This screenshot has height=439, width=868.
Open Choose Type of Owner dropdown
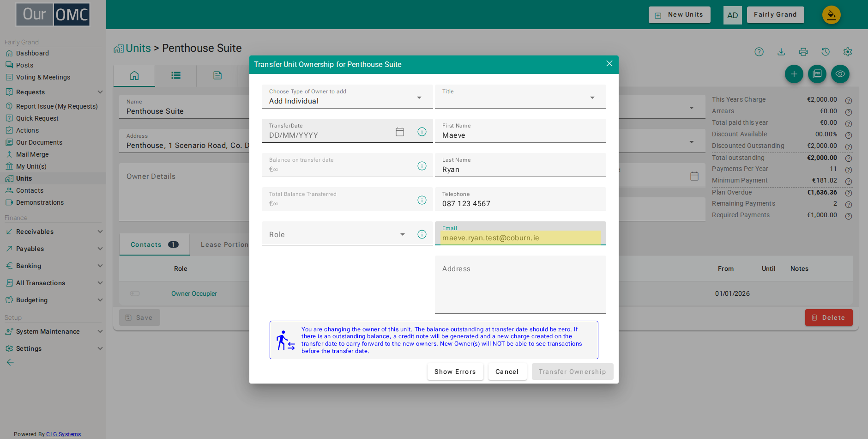(347, 97)
